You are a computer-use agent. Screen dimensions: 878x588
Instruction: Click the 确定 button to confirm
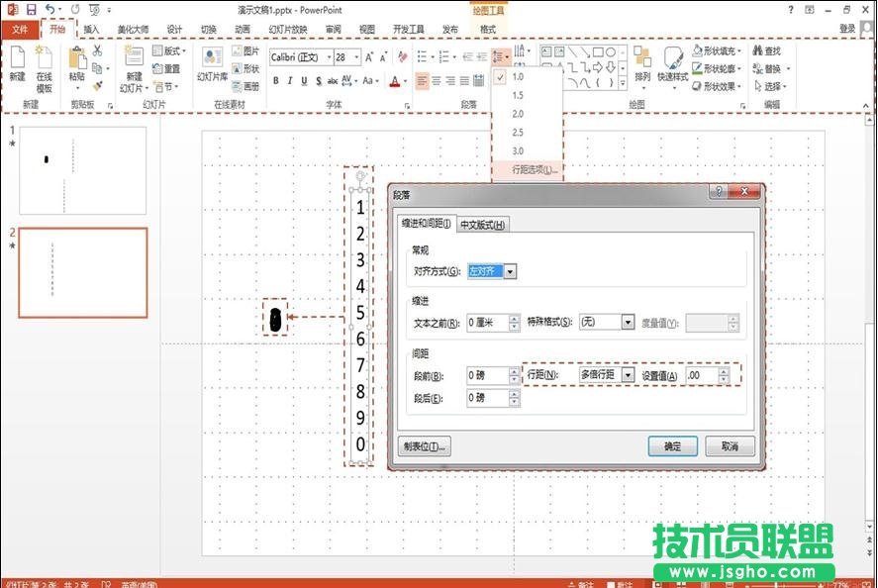pyautogui.click(x=675, y=444)
